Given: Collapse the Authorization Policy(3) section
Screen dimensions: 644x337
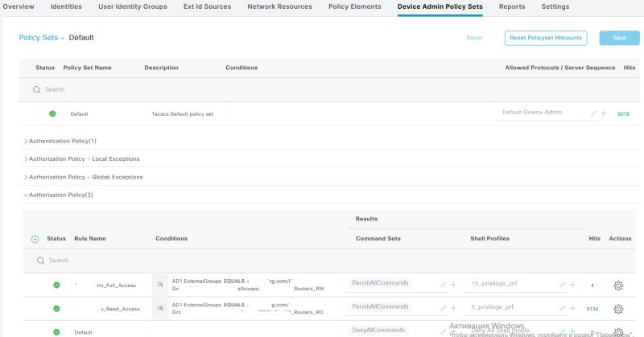Looking at the screenshot, I should (60, 195).
